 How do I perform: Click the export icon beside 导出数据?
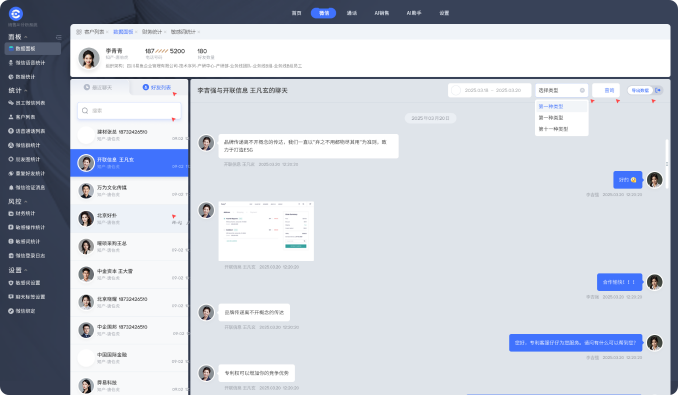click(x=658, y=90)
